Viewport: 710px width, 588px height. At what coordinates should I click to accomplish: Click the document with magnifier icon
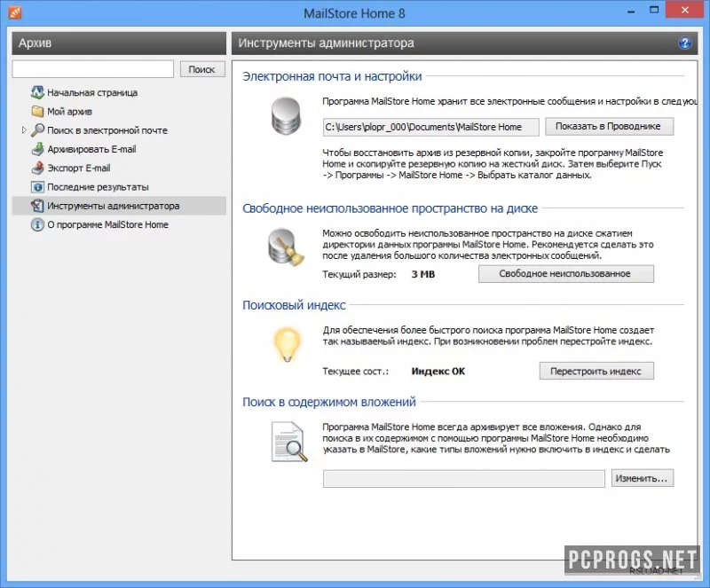pos(289,442)
